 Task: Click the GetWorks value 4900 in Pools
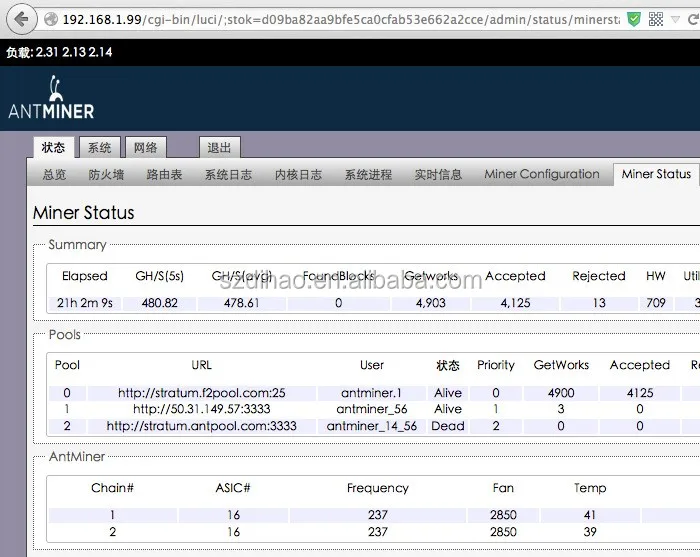[561, 393]
